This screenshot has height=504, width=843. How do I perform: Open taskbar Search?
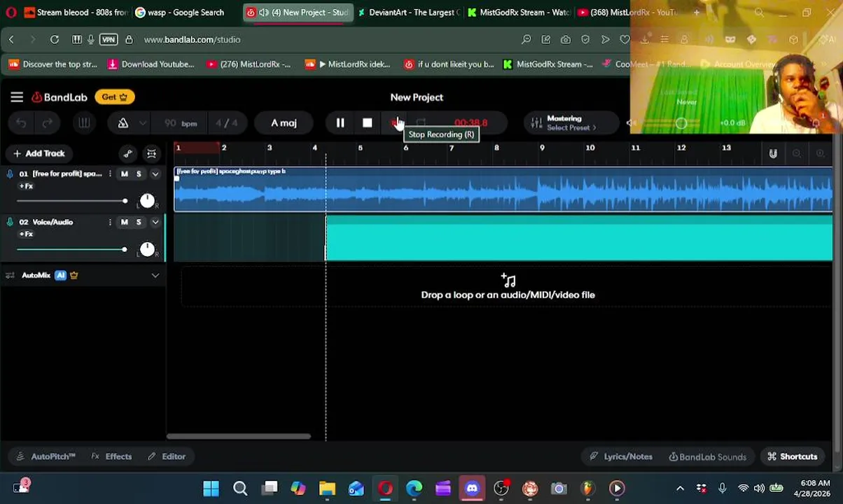click(x=240, y=488)
